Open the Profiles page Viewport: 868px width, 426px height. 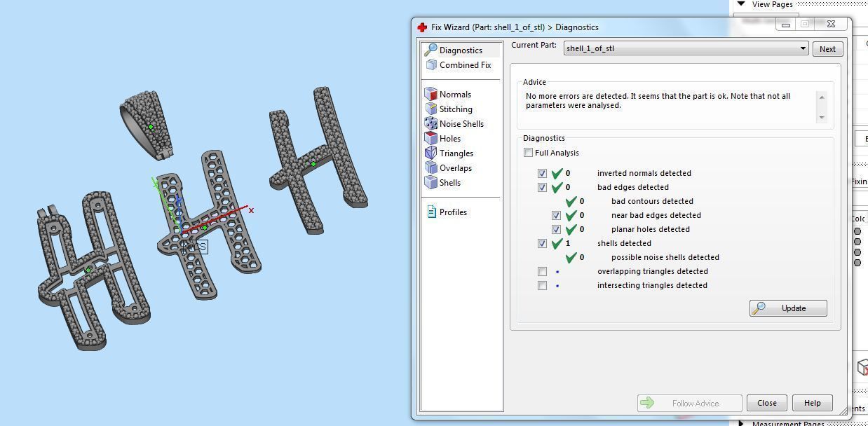coord(447,212)
